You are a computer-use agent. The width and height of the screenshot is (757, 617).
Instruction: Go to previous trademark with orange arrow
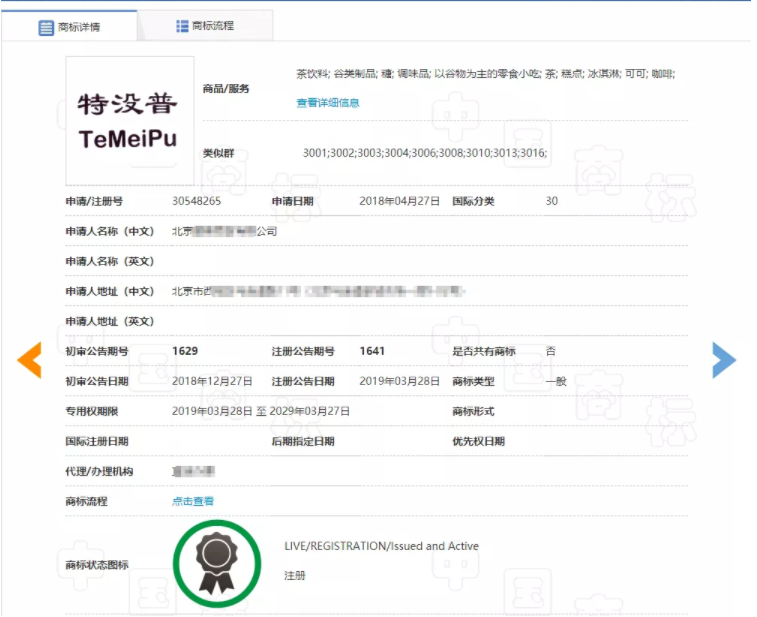point(29,360)
